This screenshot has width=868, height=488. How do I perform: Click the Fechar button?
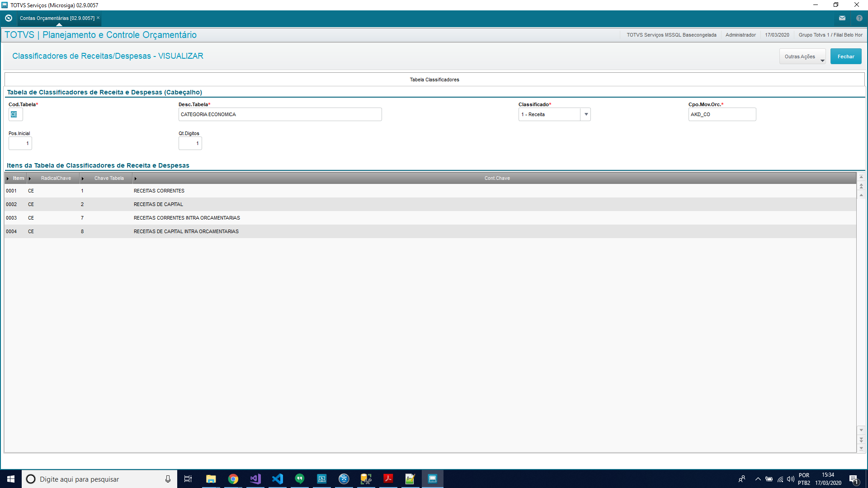846,56
